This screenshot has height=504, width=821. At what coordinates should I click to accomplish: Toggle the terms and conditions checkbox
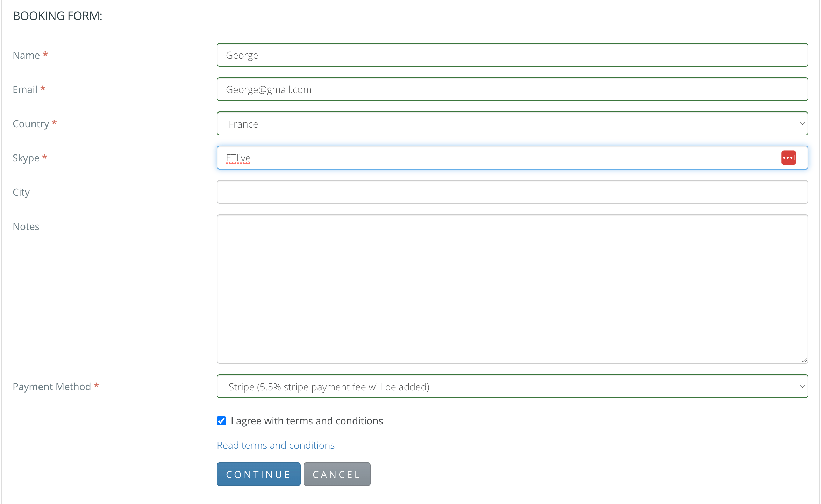[221, 421]
